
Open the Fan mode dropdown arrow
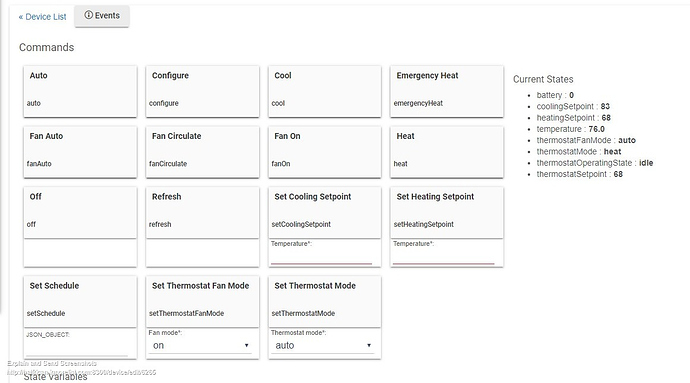pos(246,346)
